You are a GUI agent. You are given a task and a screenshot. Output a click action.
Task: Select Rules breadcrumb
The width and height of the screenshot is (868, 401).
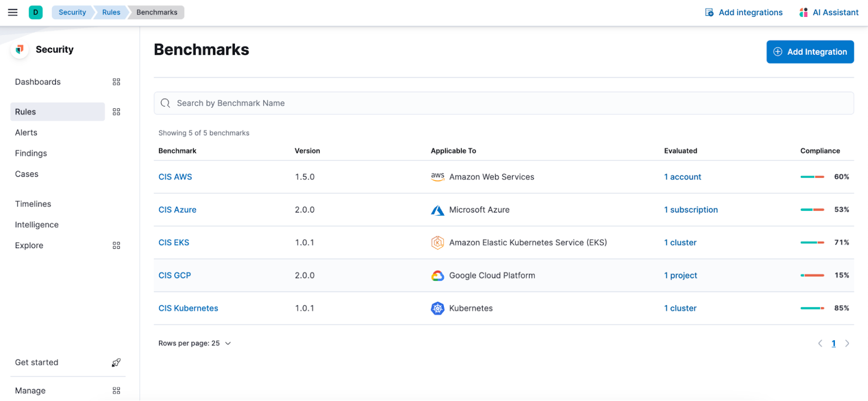pos(111,12)
